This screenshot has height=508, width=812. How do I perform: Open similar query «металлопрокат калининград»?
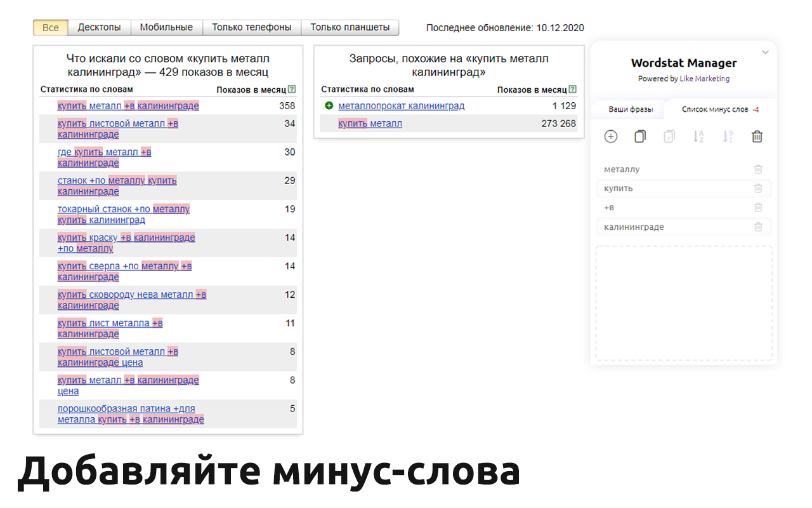pos(402,106)
